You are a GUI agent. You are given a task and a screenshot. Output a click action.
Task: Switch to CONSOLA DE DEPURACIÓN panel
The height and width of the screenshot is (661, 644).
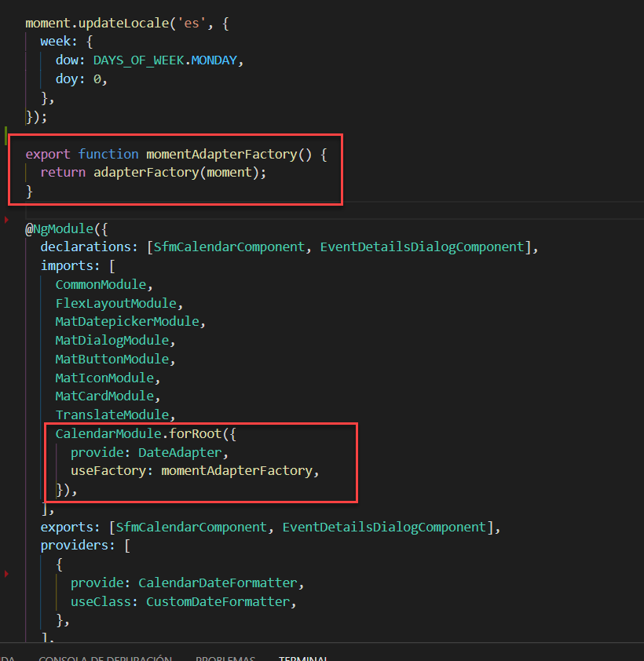[x=105, y=659]
